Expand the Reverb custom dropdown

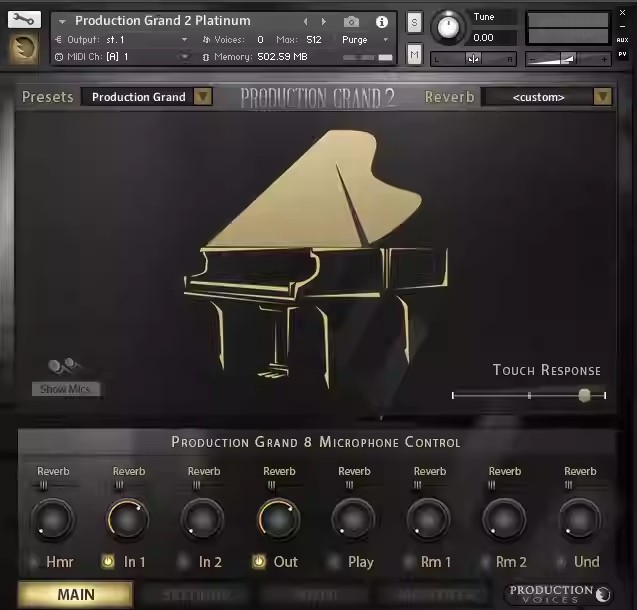coord(547,97)
